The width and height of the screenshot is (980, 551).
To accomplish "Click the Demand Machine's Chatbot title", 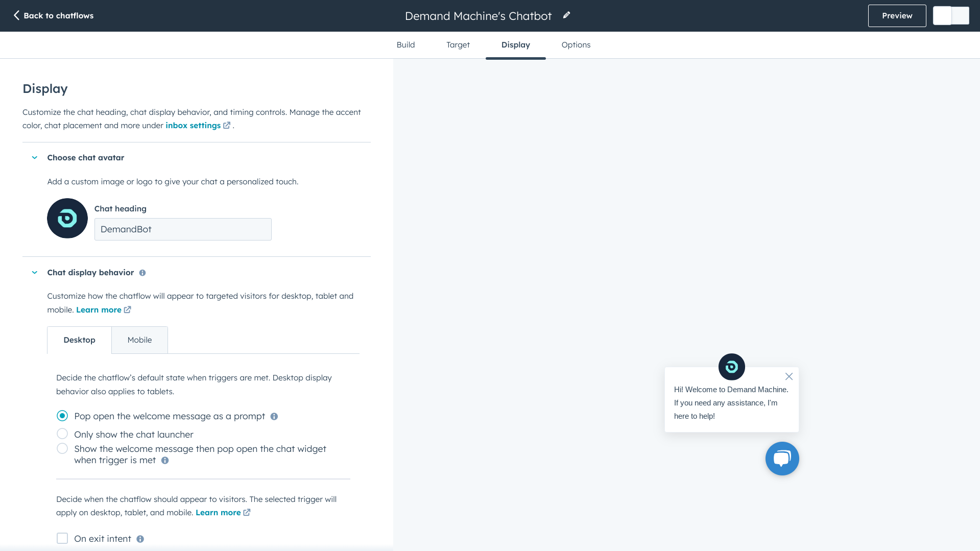I will point(478,16).
